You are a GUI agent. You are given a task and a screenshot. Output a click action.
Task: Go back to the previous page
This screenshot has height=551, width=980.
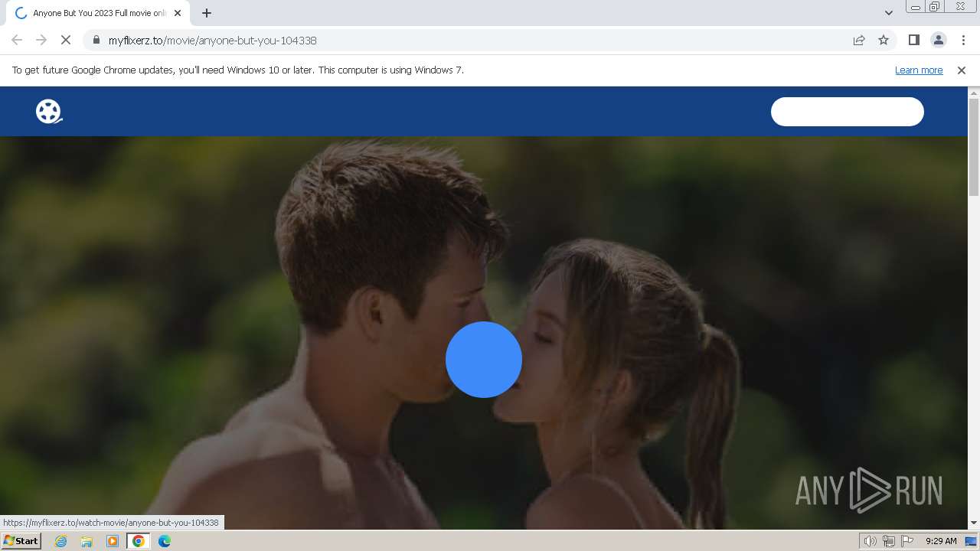point(17,40)
